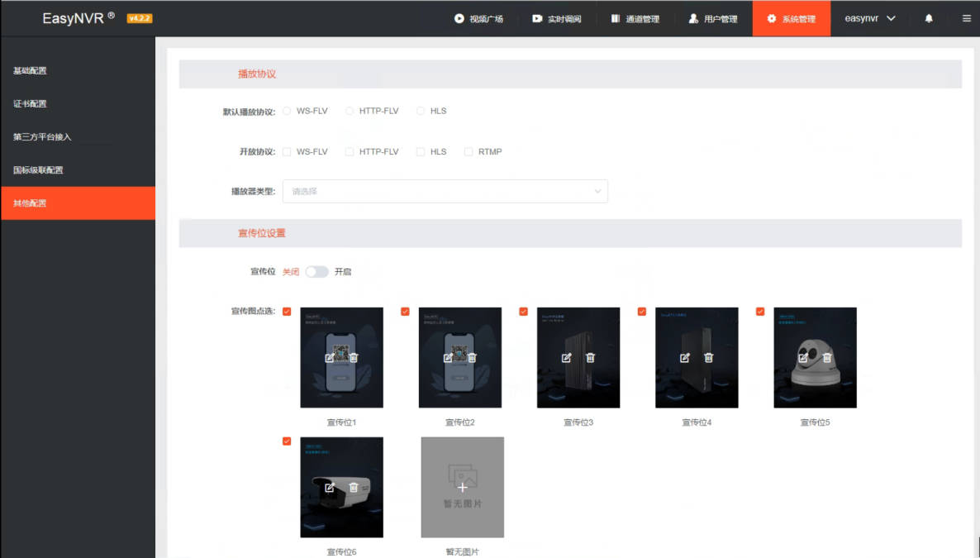Go to 用户管理 tab
980x558 pixels.
713,19
